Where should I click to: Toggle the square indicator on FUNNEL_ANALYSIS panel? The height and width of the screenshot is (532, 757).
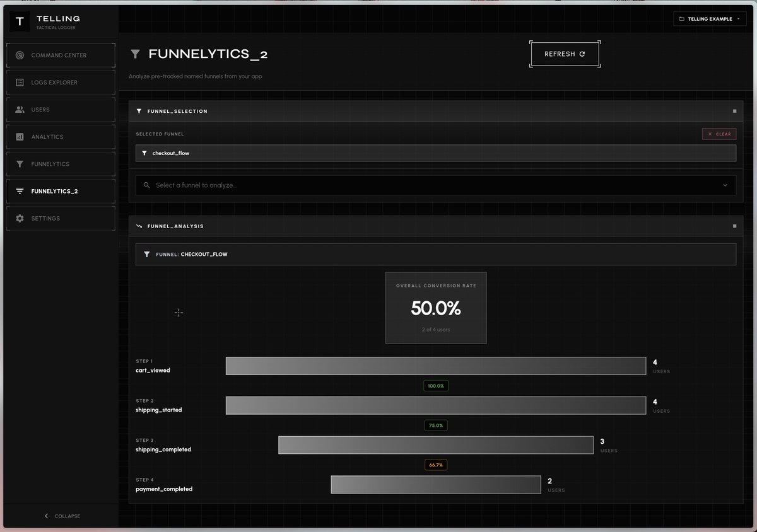734,225
